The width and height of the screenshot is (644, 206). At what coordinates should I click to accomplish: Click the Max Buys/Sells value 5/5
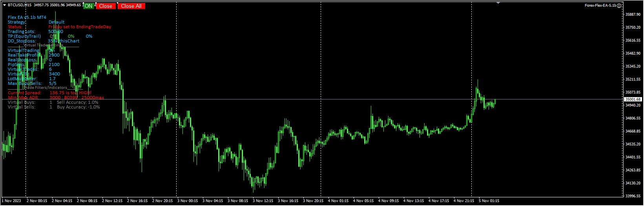[53, 83]
